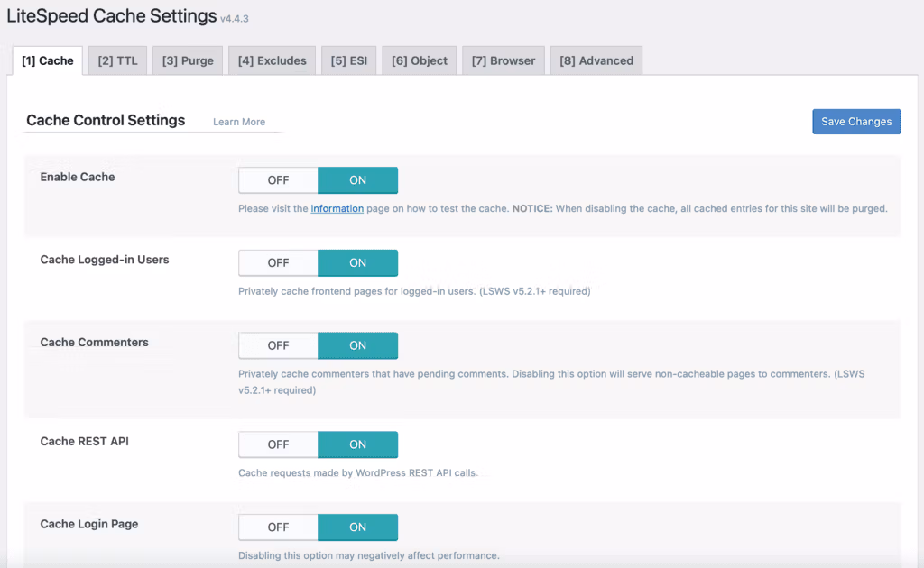This screenshot has width=924, height=568.
Task: Click the Cache Control Settings heading
Action: [106, 120]
